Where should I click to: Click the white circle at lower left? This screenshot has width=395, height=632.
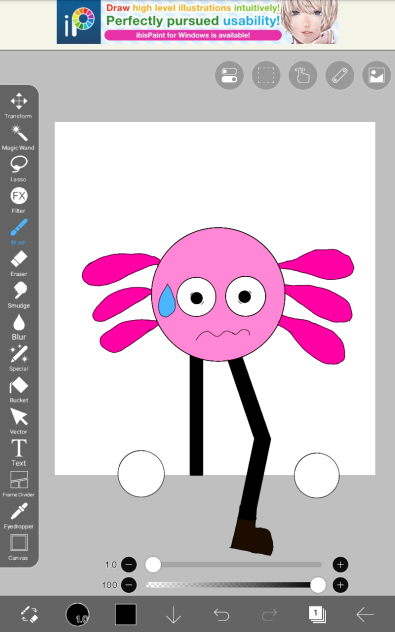141,474
